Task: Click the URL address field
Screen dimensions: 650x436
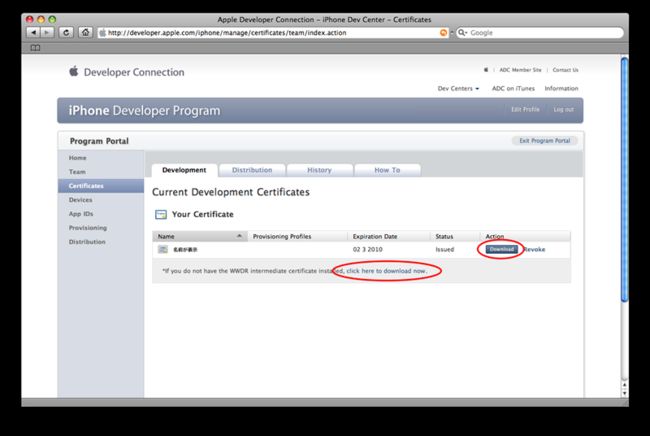Action: (x=273, y=33)
